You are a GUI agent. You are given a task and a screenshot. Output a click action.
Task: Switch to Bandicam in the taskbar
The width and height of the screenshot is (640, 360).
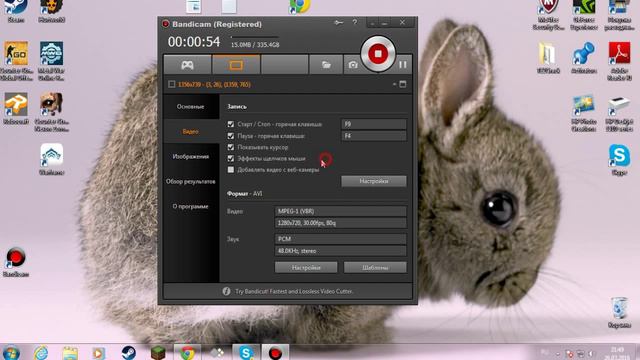click(x=275, y=353)
